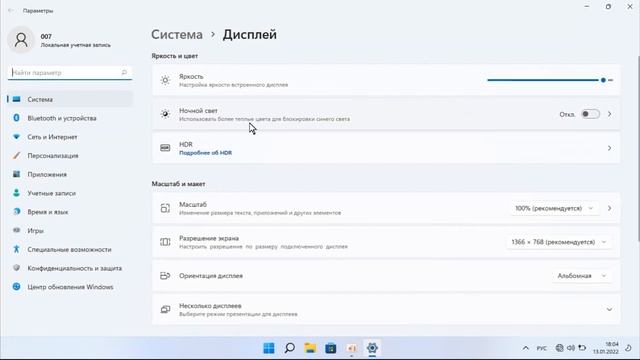Show hidden tray icons chevron
640x360 pixels.
(526, 348)
